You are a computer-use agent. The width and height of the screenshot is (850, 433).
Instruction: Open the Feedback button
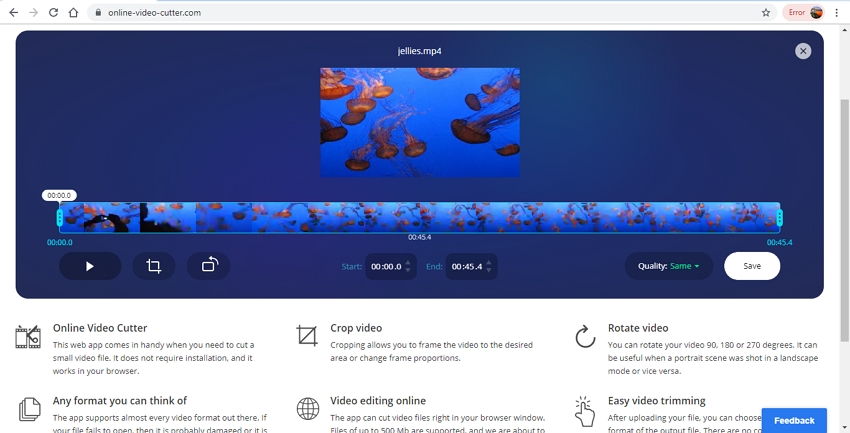(x=794, y=421)
